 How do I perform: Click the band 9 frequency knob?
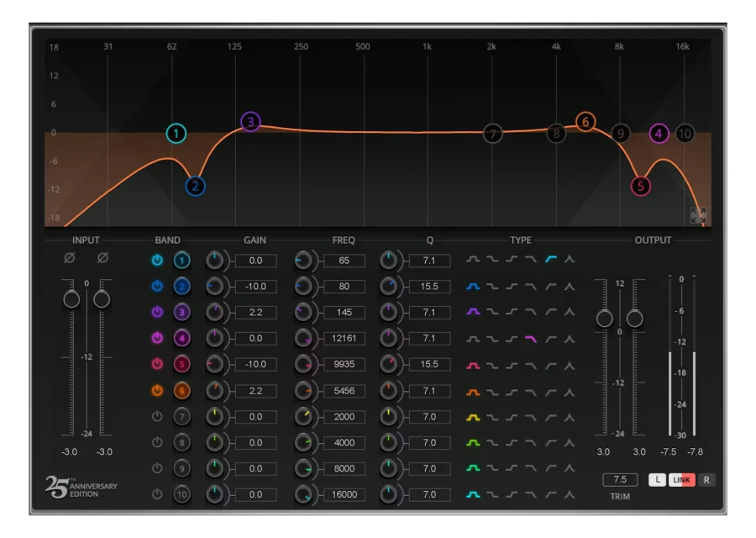303,468
